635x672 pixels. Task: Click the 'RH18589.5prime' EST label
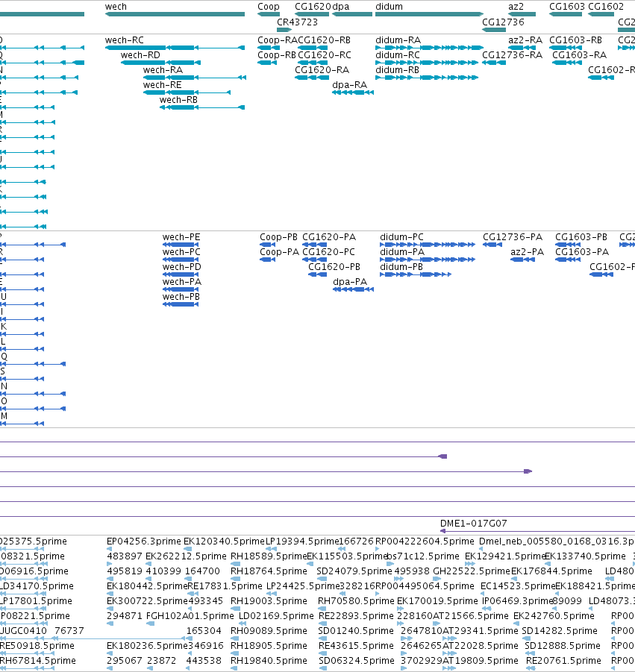coord(269,556)
